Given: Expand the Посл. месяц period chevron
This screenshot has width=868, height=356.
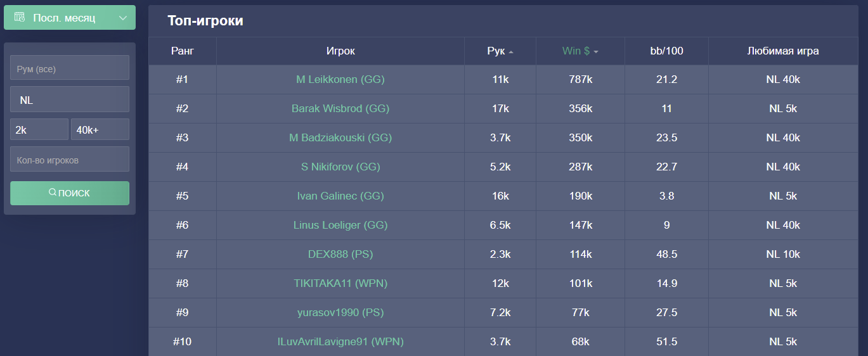Looking at the screenshot, I should 123,18.
